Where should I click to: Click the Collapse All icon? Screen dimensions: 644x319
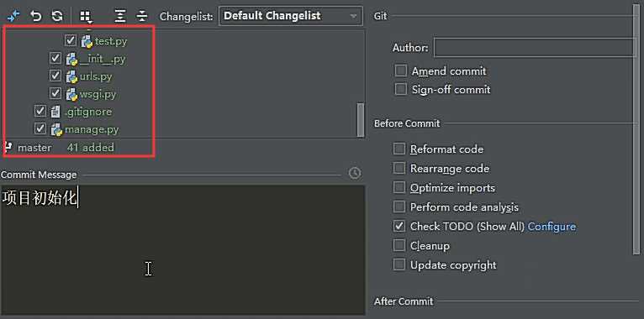[x=142, y=17]
